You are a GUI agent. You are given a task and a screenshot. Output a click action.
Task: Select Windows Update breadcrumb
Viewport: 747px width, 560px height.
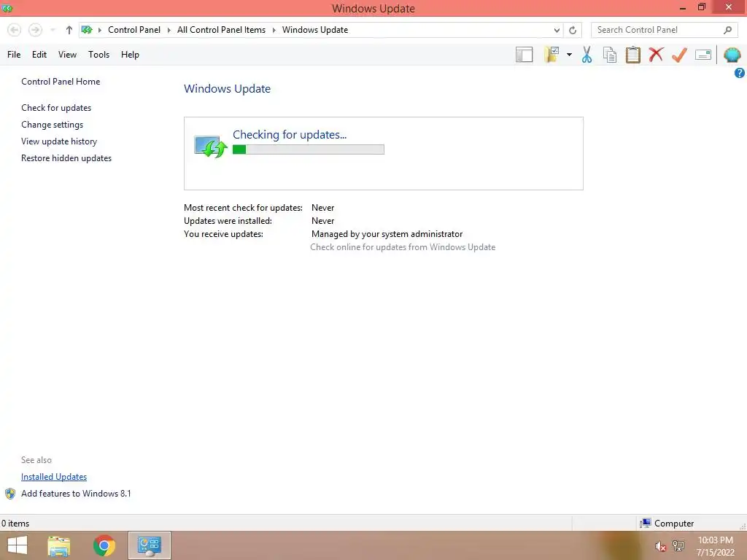[315, 29]
